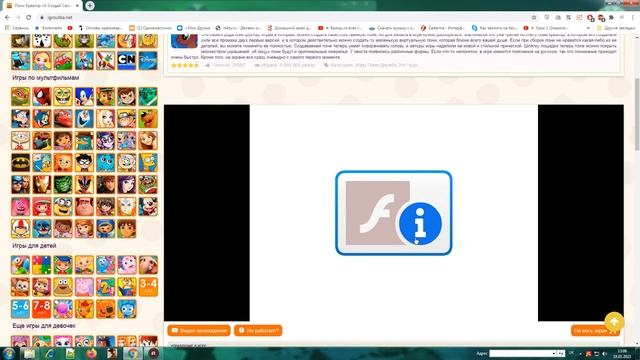Open the Gumball blue cat icon
The image size is (640, 360).
105,162
